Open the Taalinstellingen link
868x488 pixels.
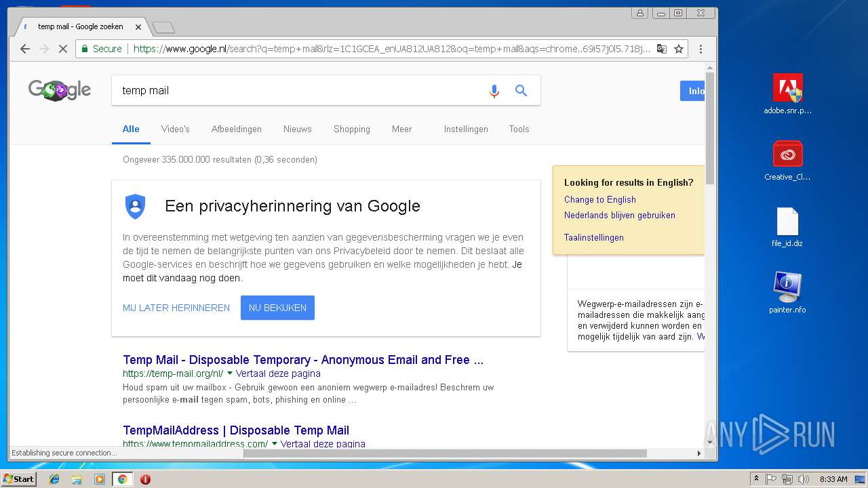(x=594, y=237)
